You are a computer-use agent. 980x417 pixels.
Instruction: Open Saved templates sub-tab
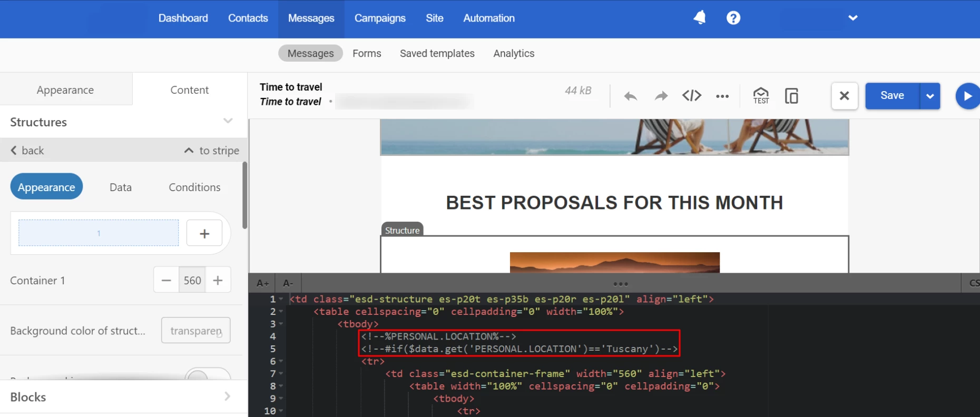(437, 53)
